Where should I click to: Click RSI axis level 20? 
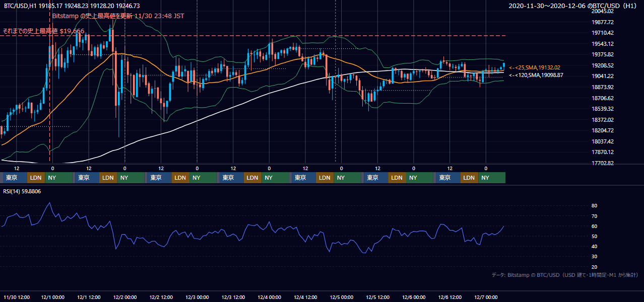(595, 267)
